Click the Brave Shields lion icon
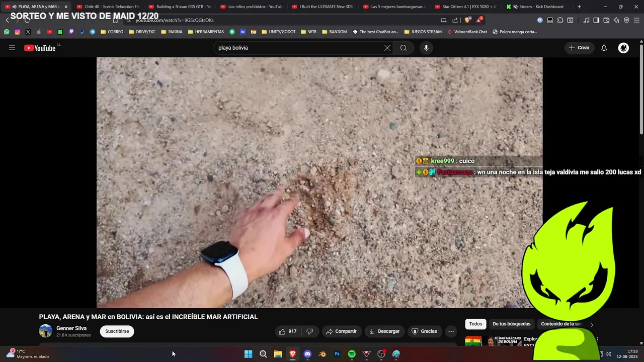Image resolution: width=644 pixels, height=362 pixels. point(468,20)
